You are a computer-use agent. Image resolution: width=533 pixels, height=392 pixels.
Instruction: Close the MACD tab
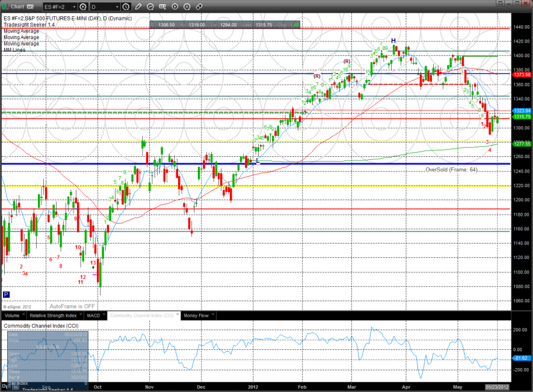[103, 314]
